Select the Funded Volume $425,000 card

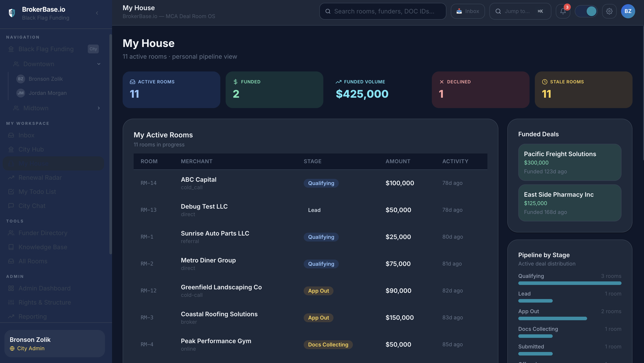(377, 90)
